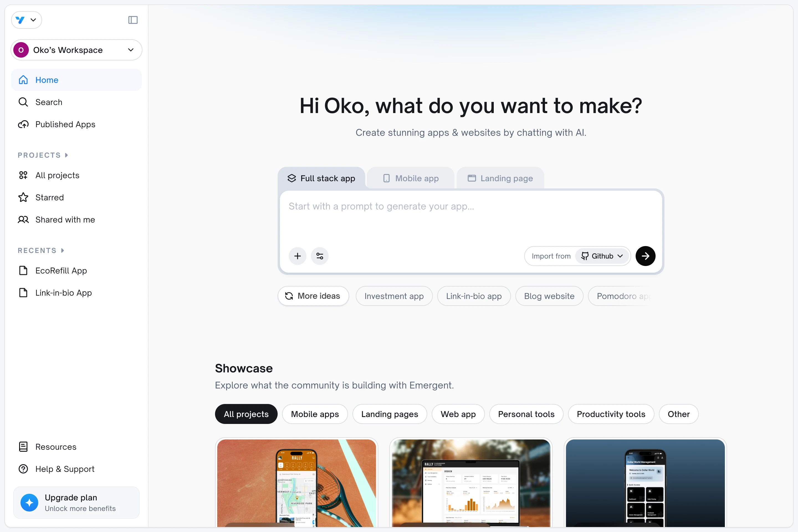The image size is (798, 532).
Task: Collapse the sidebar panel icon
Action: (133, 20)
